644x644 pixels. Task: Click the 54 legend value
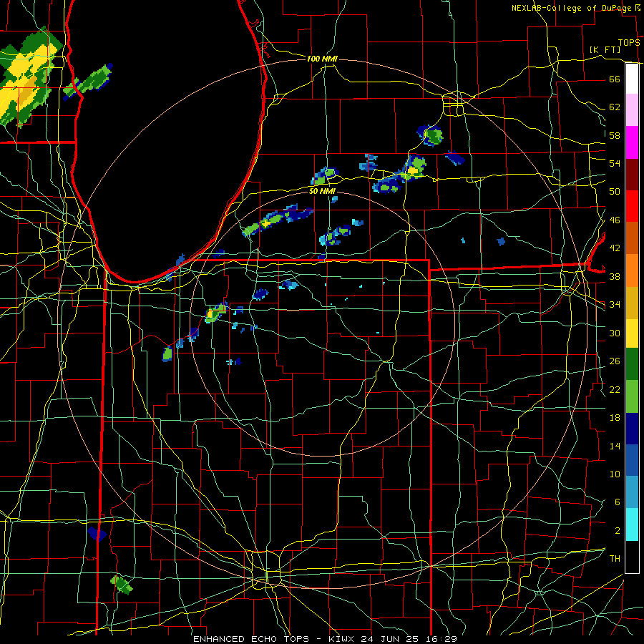coord(615,163)
